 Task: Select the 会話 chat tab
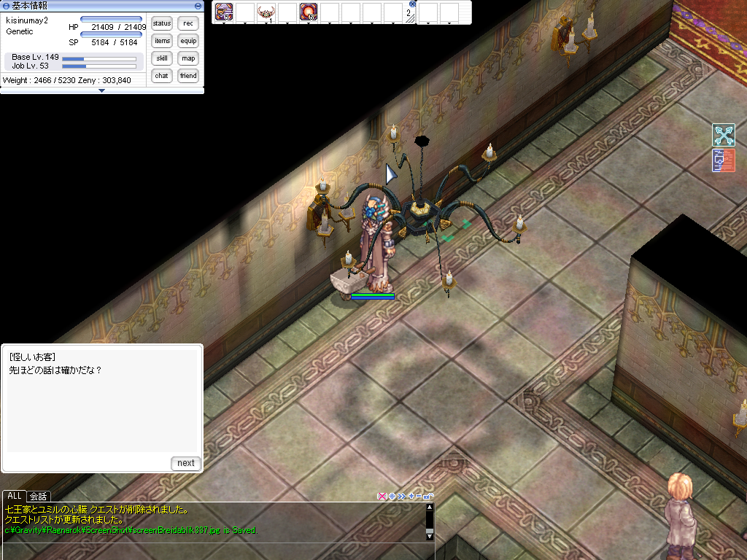pos(38,496)
